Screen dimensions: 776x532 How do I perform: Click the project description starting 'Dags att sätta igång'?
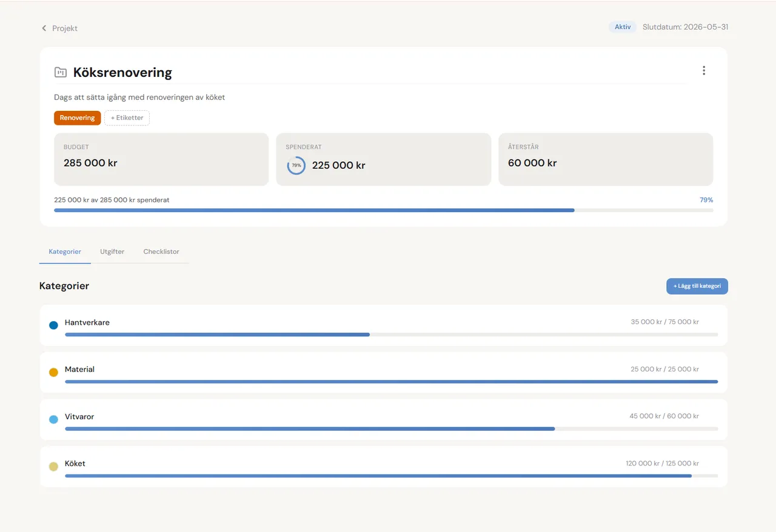point(139,98)
